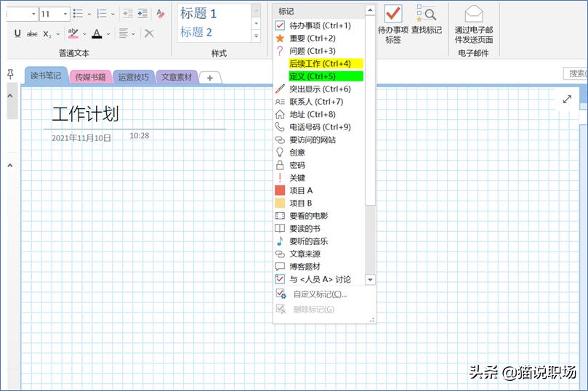588x391 pixels.
Task: Decrease the paragraph indent
Action: [128, 14]
